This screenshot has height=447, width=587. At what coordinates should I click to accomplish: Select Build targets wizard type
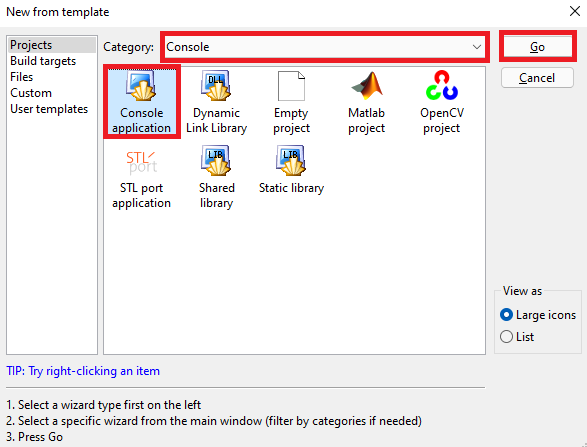coord(52,61)
